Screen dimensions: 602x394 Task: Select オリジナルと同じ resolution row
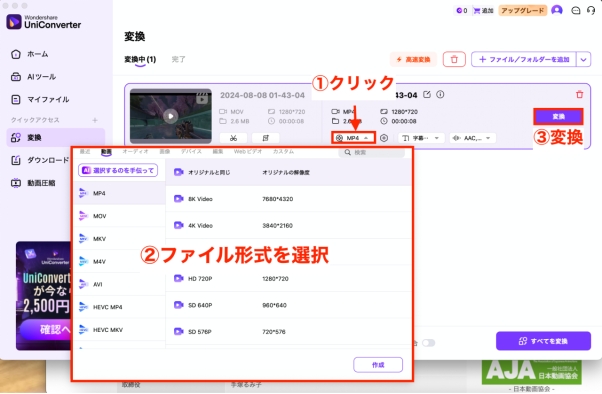point(288,172)
